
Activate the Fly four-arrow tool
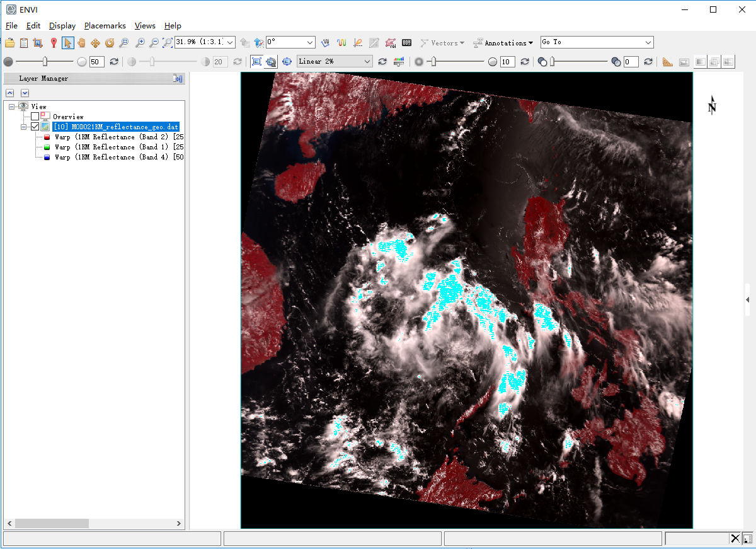point(95,43)
